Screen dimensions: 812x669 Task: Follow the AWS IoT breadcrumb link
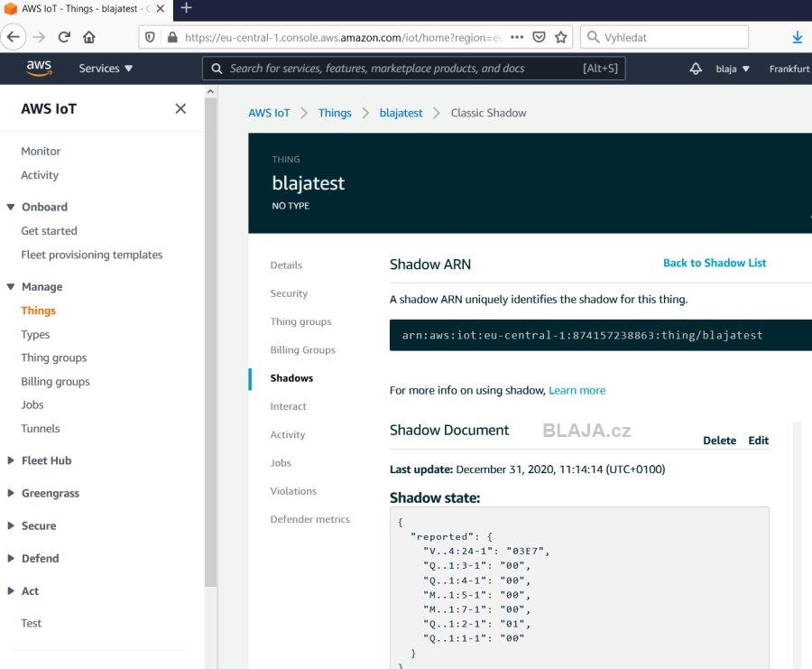[269, 113]
